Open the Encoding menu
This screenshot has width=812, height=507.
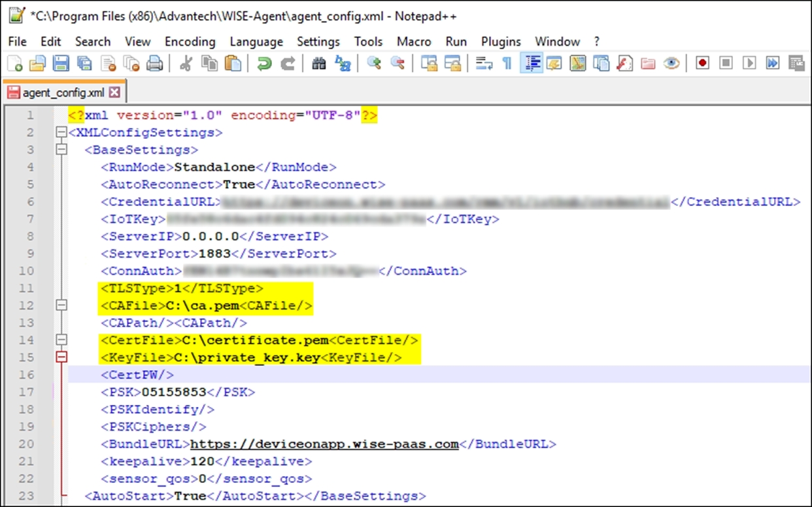click(190, 41)
